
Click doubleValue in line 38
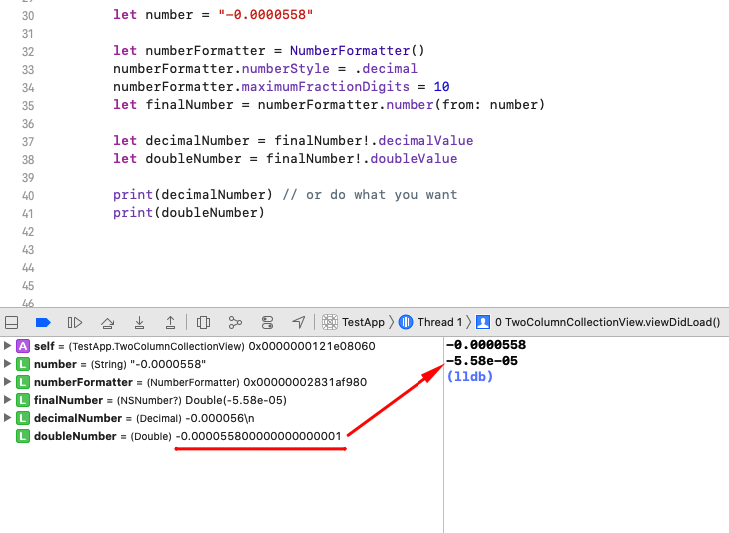tap(413, 159)
